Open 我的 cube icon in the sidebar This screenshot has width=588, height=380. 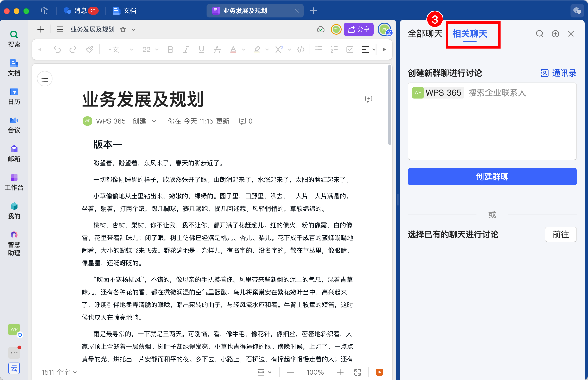point(14,211)
